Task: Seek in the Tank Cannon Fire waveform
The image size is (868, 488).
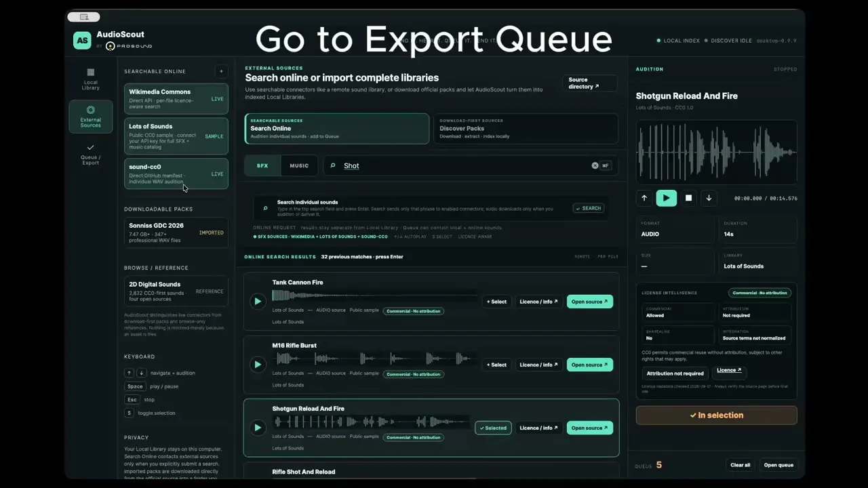Action: (x=373, y=295)
